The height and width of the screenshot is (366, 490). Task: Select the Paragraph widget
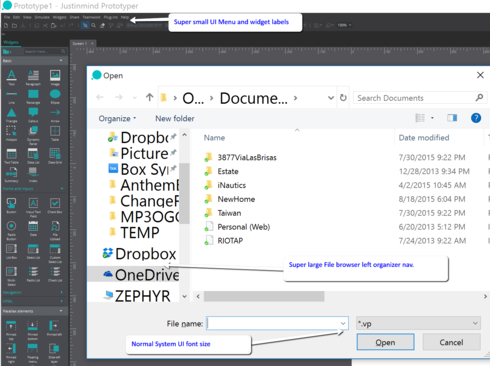click(x=33, y=77)
